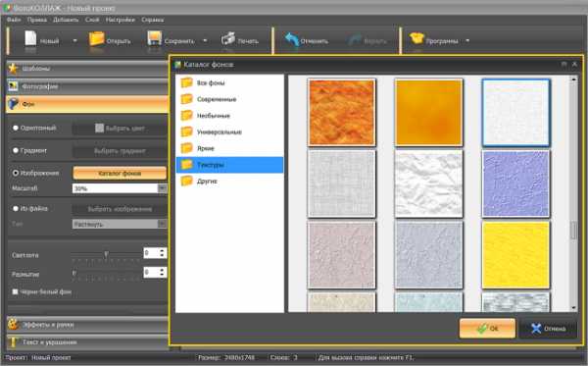This screenshot has height=366, width=588.
Task: Click the Открыть folder icon in toolbar
Action: (96, 39)
